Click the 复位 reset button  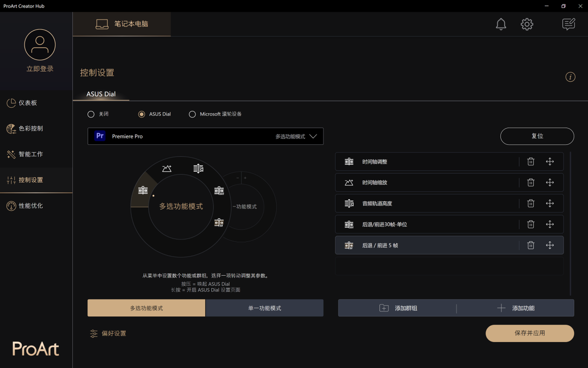tap(537, 136)
